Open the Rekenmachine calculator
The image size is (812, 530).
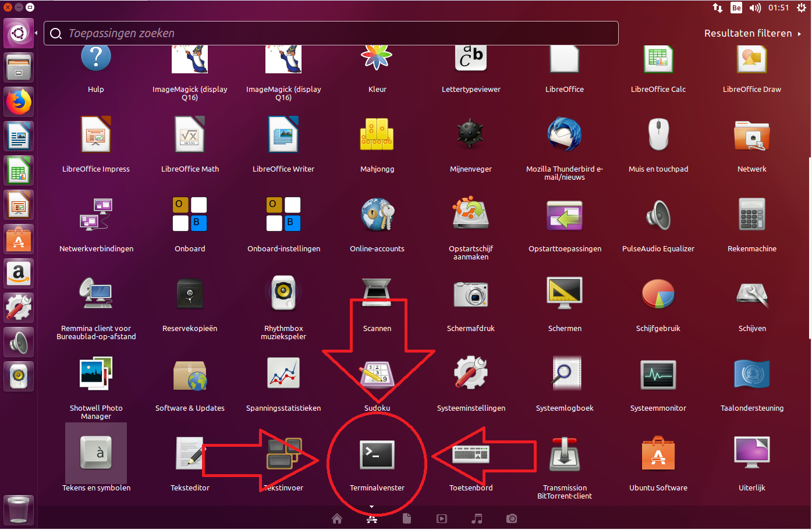[x=752, y=214]
